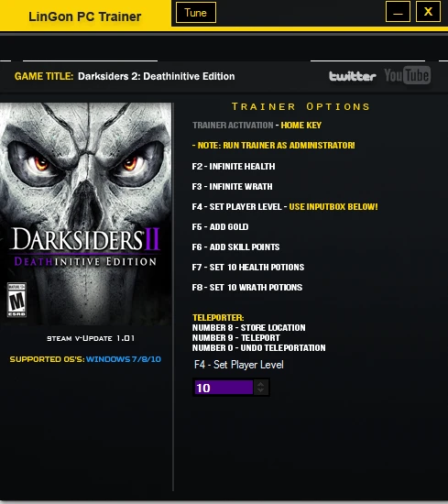Open the Twitter link icon

coord(352,76)
